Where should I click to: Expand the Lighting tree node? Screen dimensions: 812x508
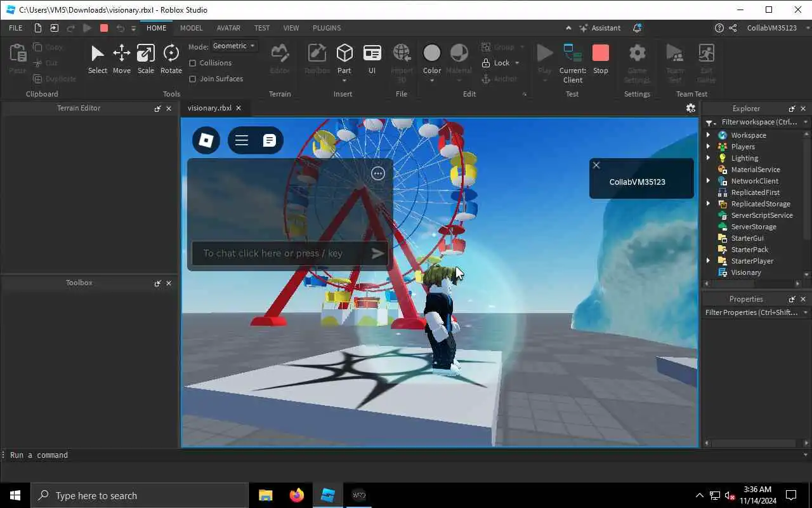709,158
